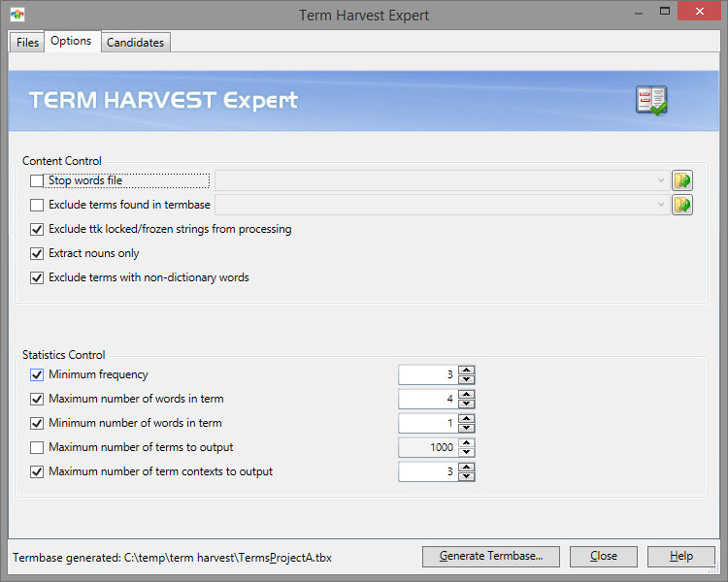Screen dimensions: 728x582
Task: Click the field showing 1000
Action: pos(428,447)
